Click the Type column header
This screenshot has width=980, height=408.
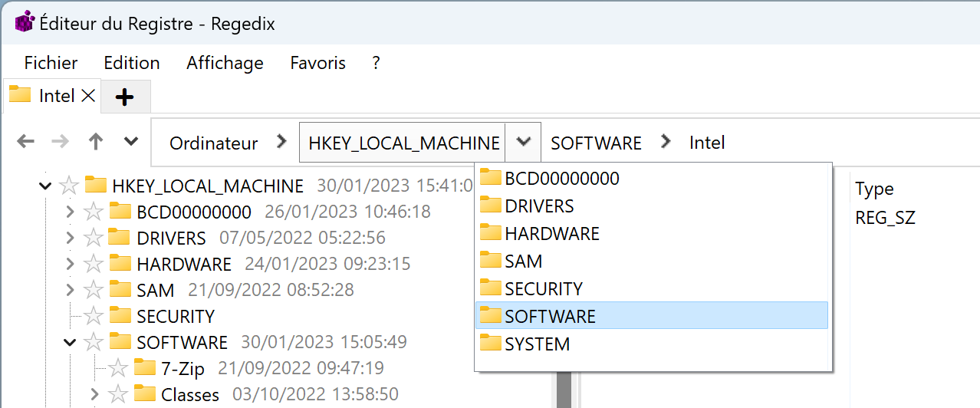click(875, 189)
